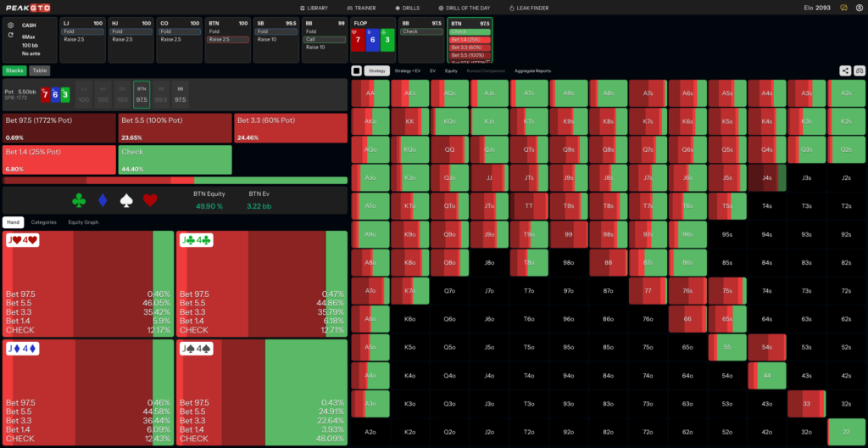Switch to Strategy + EV tab

(408, 71)
